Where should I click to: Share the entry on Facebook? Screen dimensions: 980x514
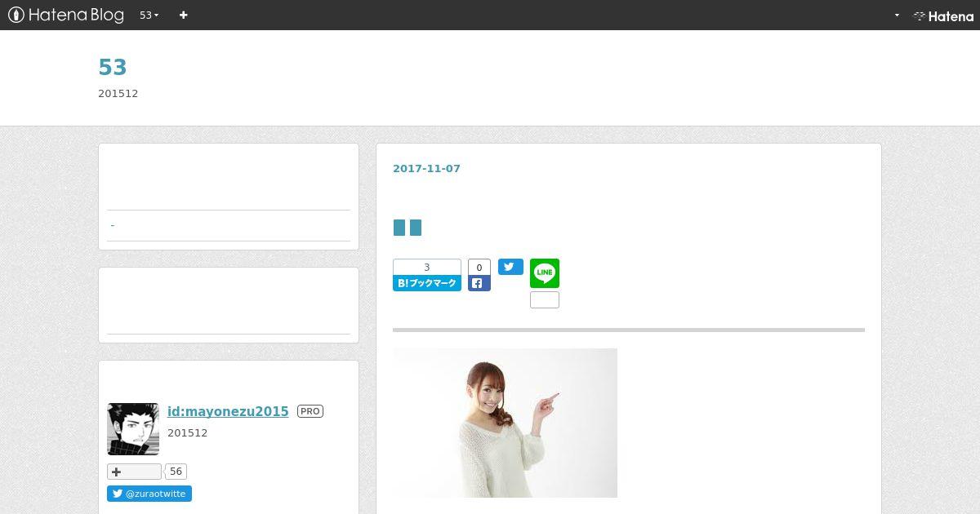click(479, 284)
